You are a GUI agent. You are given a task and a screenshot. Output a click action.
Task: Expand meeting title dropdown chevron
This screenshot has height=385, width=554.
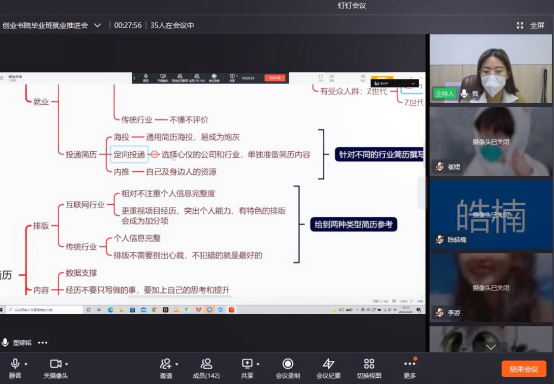[98, 25]
